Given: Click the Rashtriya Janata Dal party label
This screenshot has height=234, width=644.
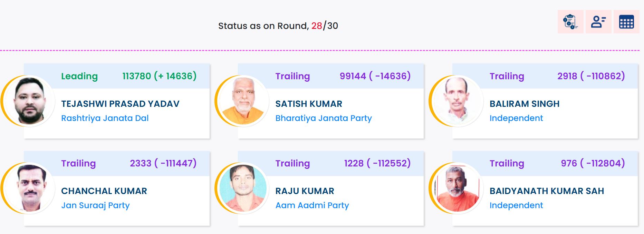Looking at the screenshot, I should coord(105,118).
